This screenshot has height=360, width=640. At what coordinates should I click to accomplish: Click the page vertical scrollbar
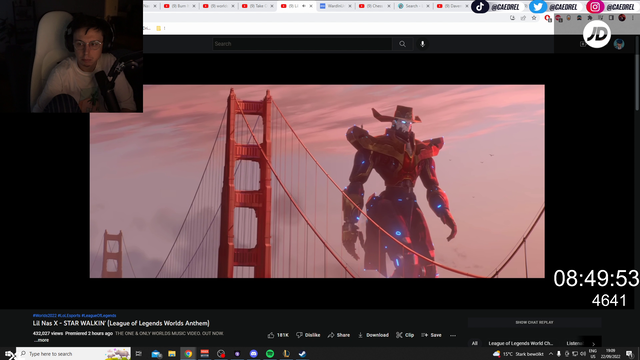[637, 82]
